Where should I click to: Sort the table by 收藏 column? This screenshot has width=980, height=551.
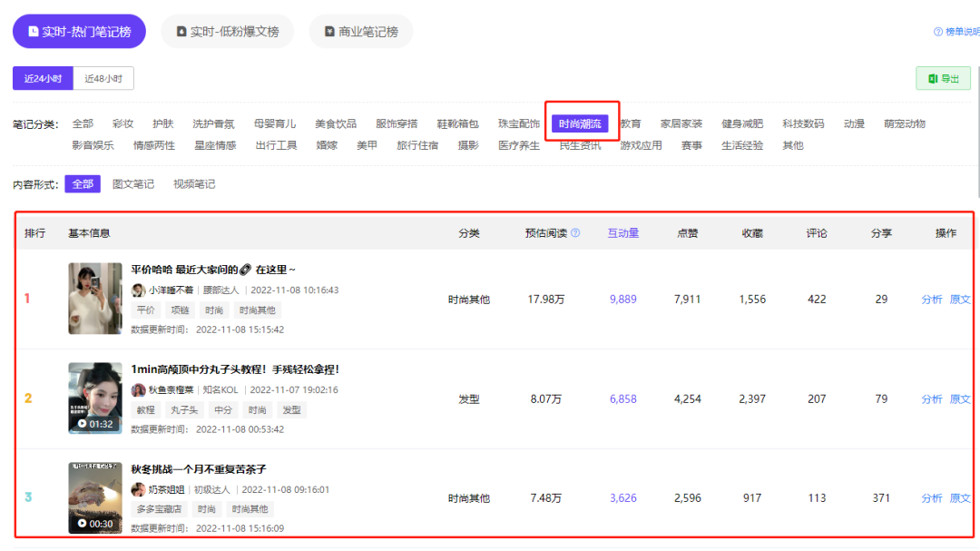752,232
